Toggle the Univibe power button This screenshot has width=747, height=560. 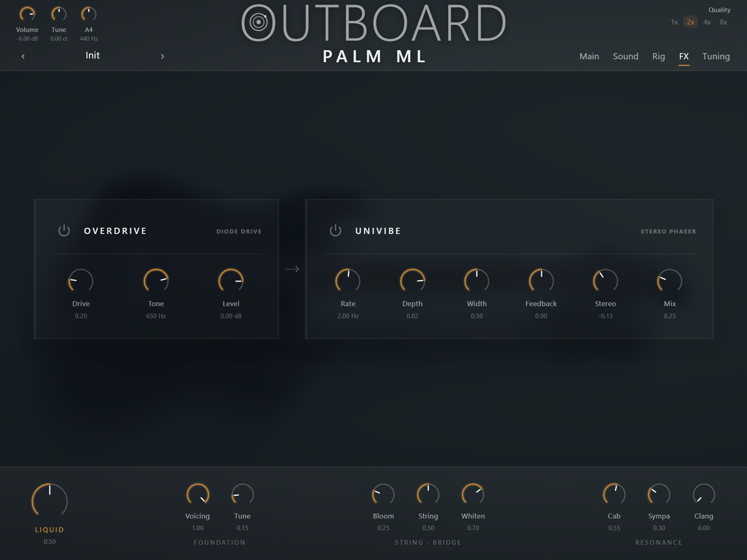[335, 231]
